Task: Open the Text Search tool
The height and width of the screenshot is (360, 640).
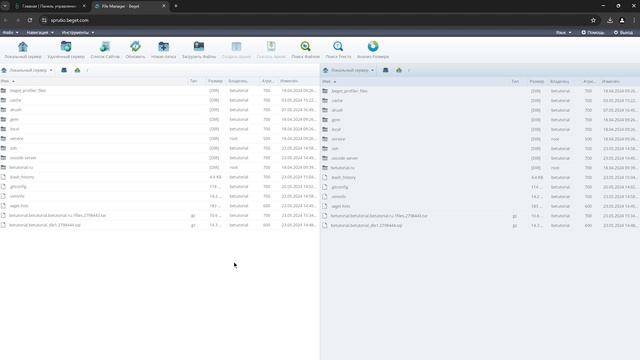Action: click(338, 50)
